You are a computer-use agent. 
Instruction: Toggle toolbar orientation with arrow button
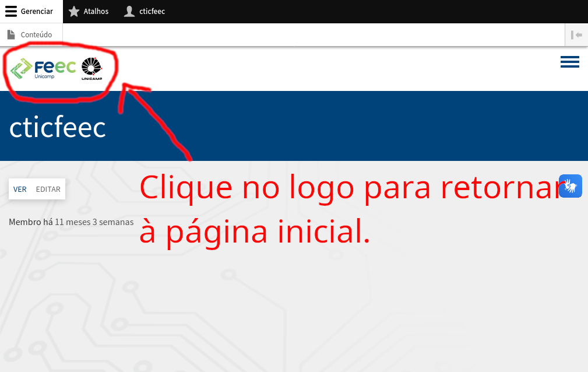coord(576,35)
